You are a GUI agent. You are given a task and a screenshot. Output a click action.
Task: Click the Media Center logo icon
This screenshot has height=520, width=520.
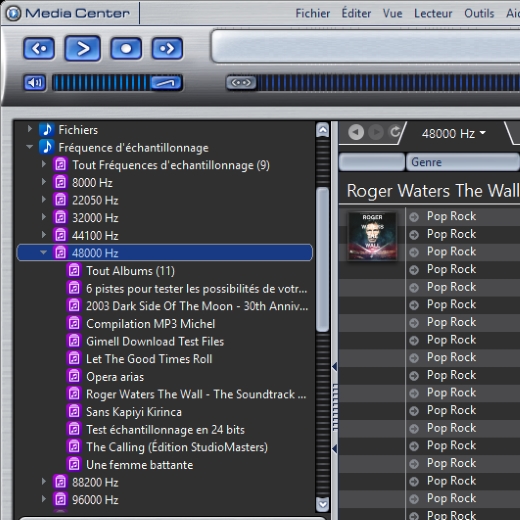click(x=13, y=13)
